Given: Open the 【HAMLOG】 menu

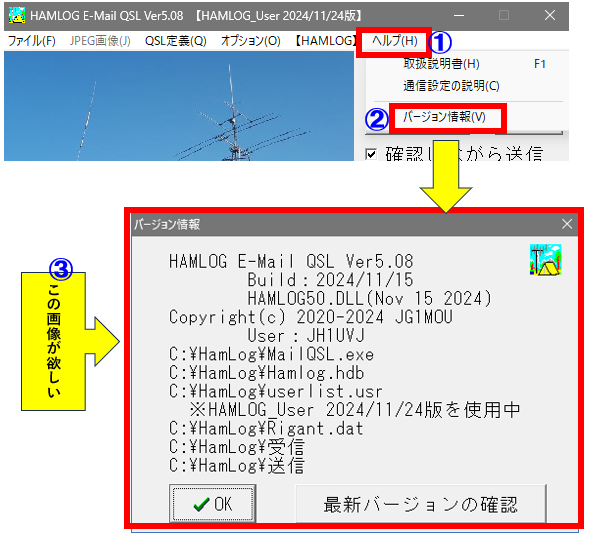Looking at the screenshot, I should pos(325,41).
